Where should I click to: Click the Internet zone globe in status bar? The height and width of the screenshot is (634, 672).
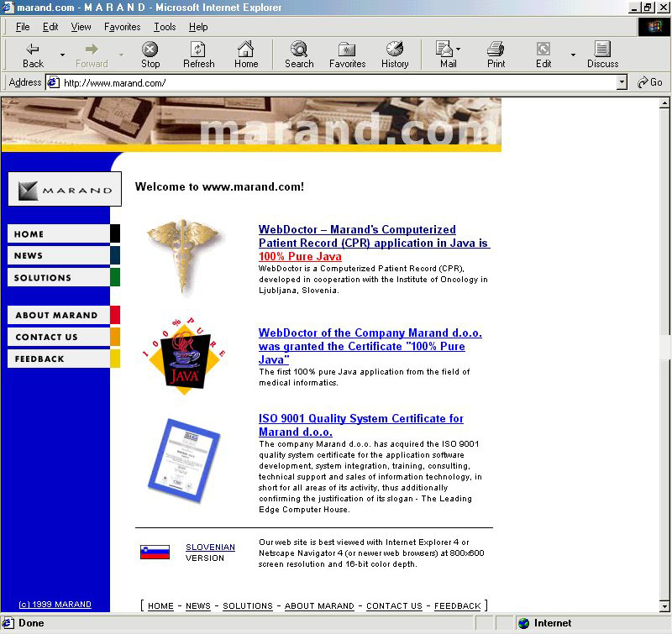(x=523, y=623)
